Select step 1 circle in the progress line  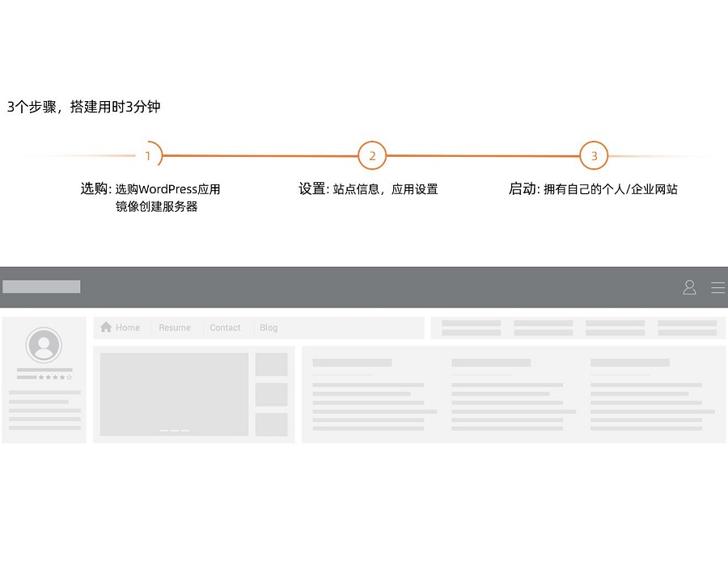[x=149, y=155]
